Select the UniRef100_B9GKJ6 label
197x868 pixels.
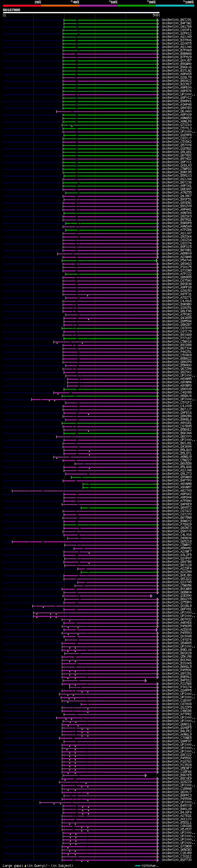pos(176,67)
